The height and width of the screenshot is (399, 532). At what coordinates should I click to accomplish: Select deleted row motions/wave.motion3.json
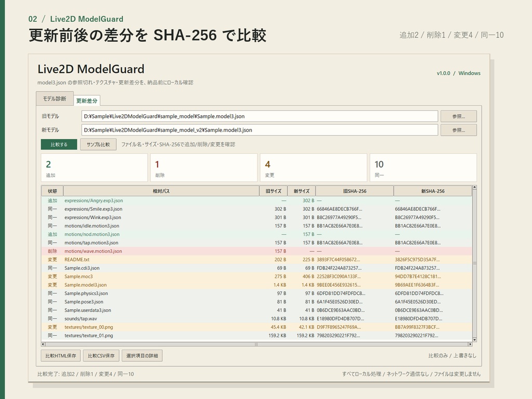click(257, 251)
